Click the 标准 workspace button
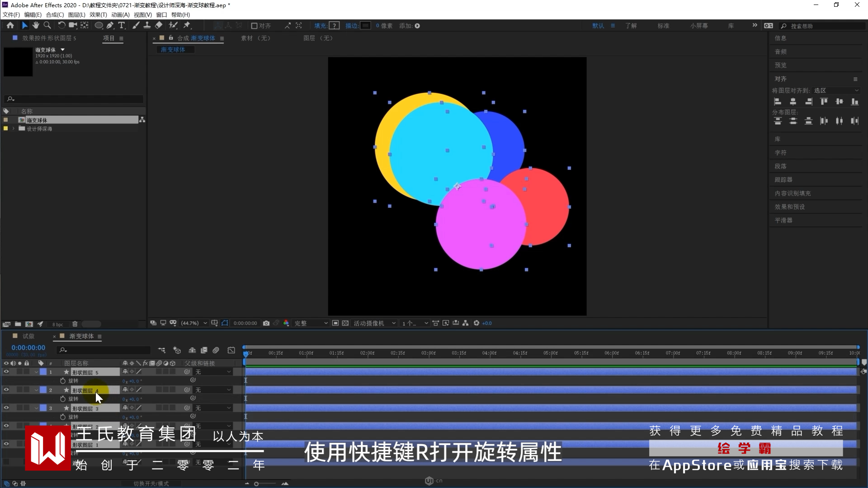The width and height of the screenshot is (868, 488). 663,26
